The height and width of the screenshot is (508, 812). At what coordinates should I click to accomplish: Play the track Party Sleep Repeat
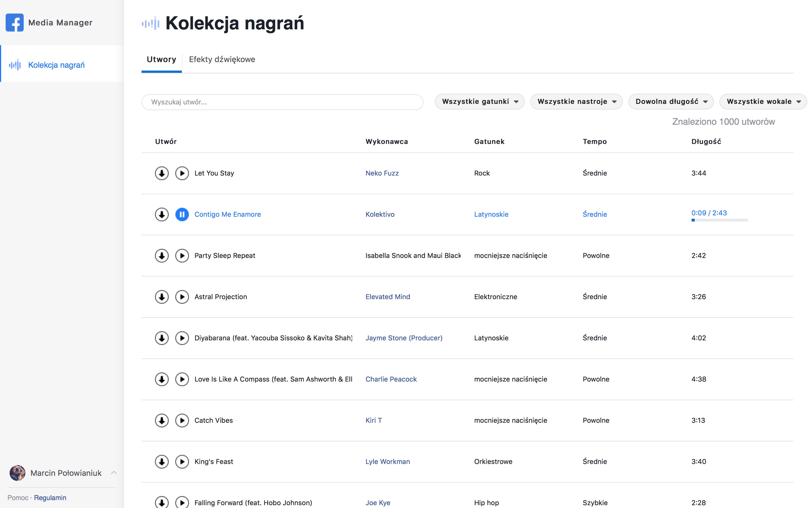[182, 256]
